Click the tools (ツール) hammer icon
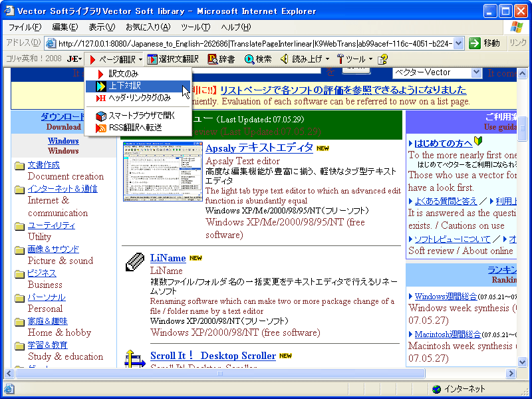532x399 pixels. pyautogui.click(x=340, y=59)
